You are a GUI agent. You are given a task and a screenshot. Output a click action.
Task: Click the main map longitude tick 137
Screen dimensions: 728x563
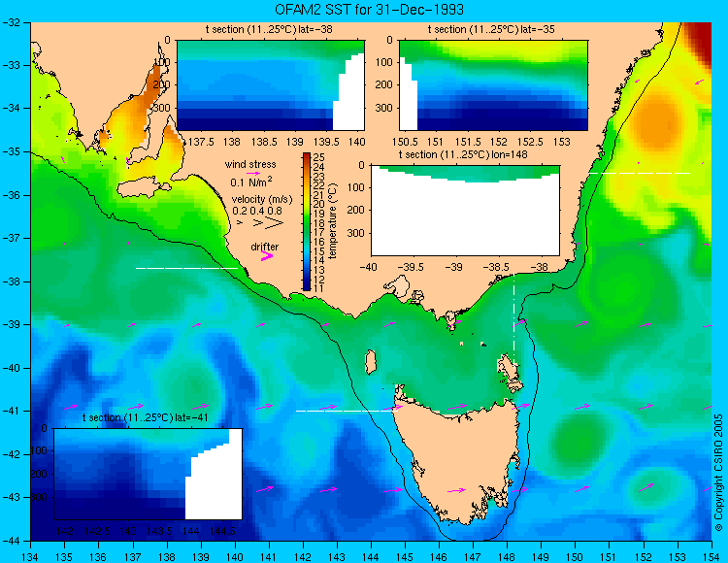coord(133,557)
